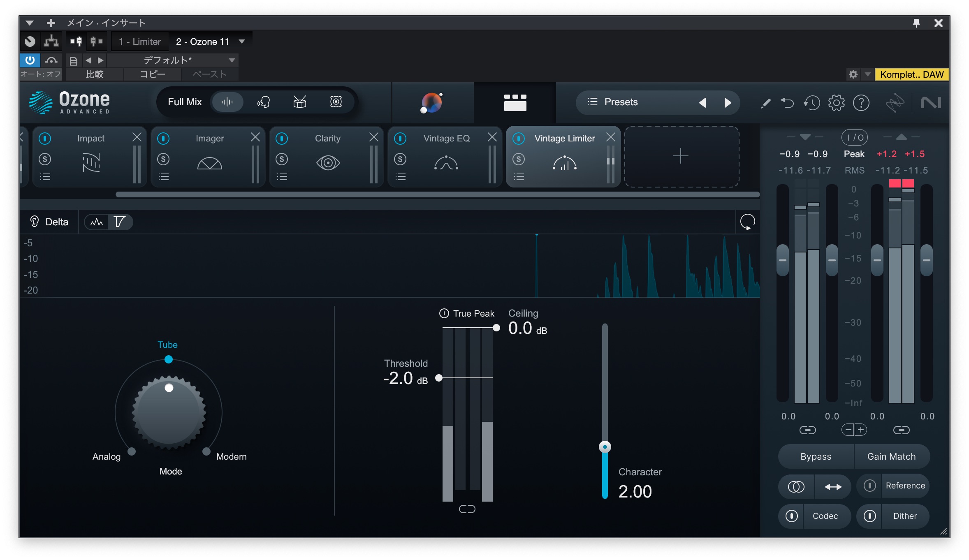Select the vocal focus head icon

tap(263, 102)
